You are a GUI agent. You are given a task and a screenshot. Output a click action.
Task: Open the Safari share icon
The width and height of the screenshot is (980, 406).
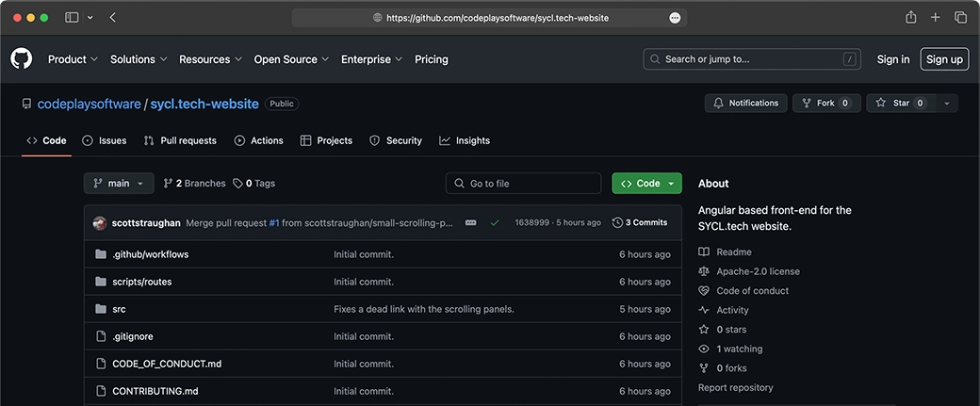911,17
